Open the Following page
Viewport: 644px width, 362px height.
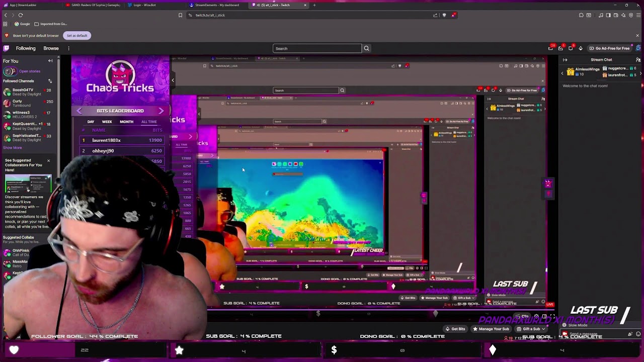pos(26,48)
